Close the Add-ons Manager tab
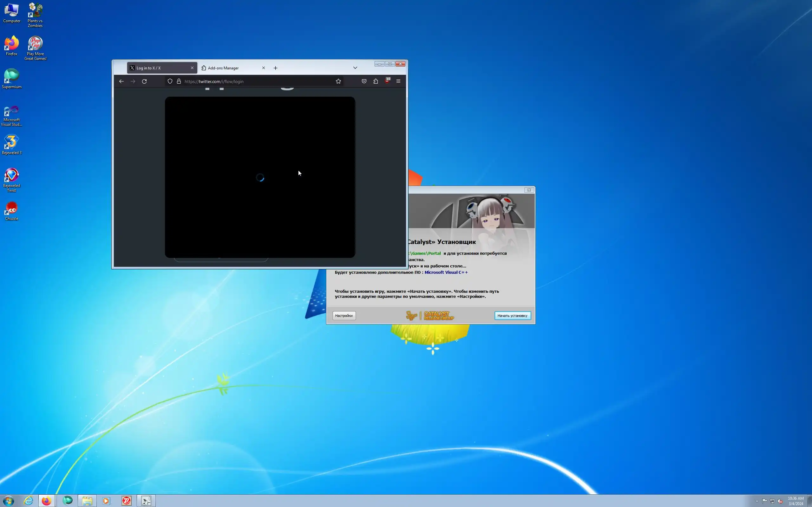The height and width of the screenshot is (507, 812). click(263, 68)
